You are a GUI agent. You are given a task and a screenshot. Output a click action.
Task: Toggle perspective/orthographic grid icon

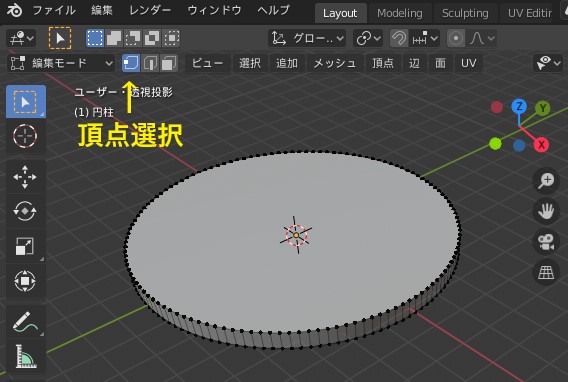(546, 273)
